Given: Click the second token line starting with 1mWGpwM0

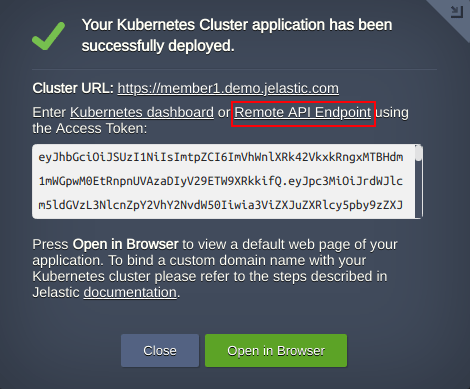Looking at the screenshot, I should (221, 181).
